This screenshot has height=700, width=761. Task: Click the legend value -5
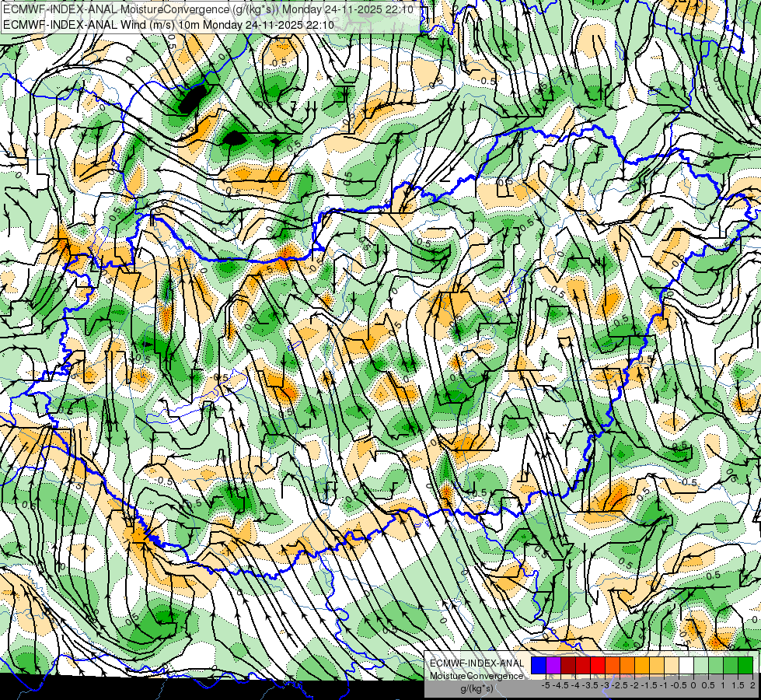(546, 685)
